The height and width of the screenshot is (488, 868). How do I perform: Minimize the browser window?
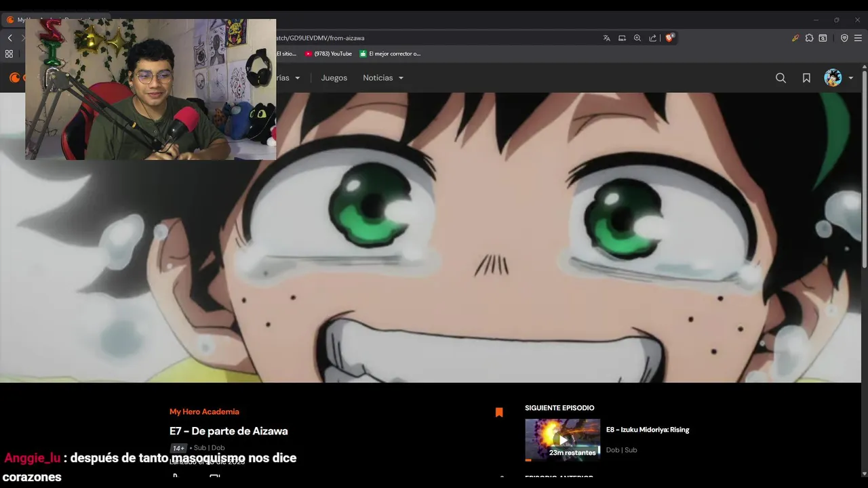coord(816,20)
